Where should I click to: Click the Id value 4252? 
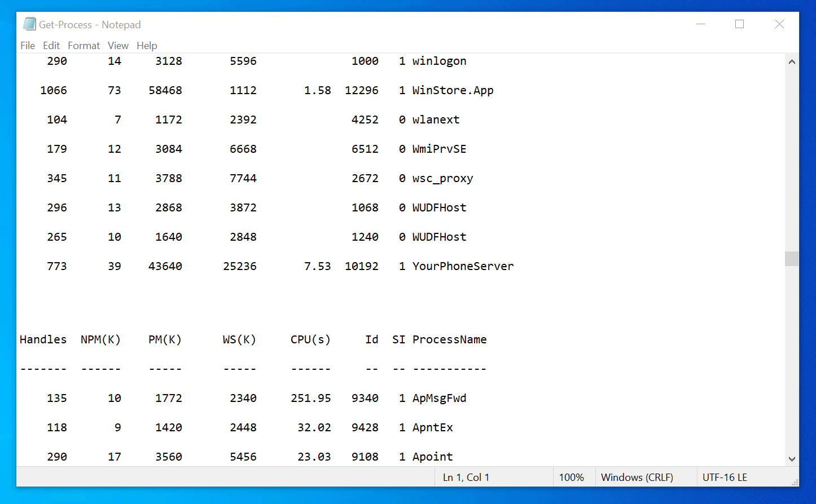[365, 120]
